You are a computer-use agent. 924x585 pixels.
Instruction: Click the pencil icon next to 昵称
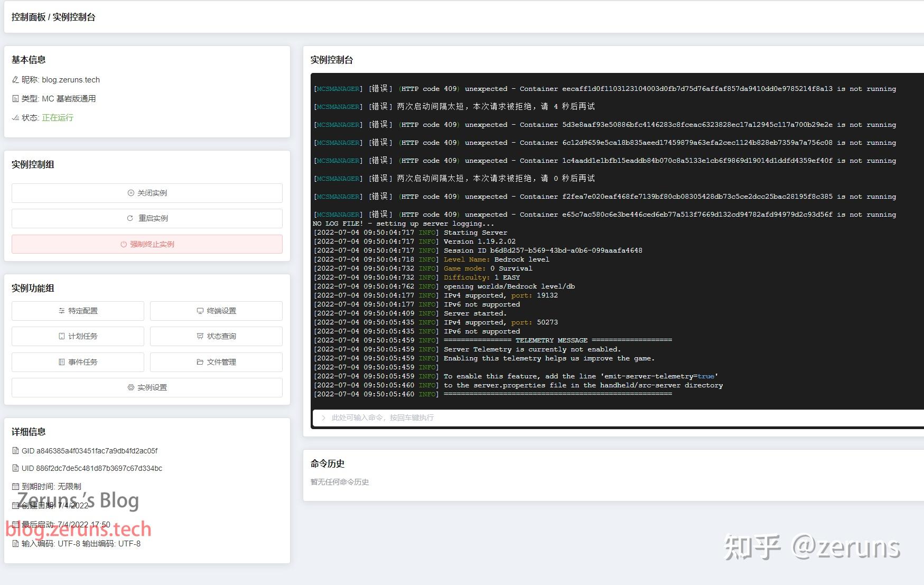[x=15, y=79]
